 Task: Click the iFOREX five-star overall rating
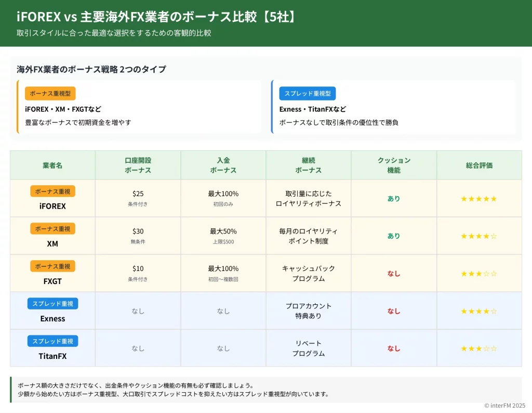pos(478,199)
